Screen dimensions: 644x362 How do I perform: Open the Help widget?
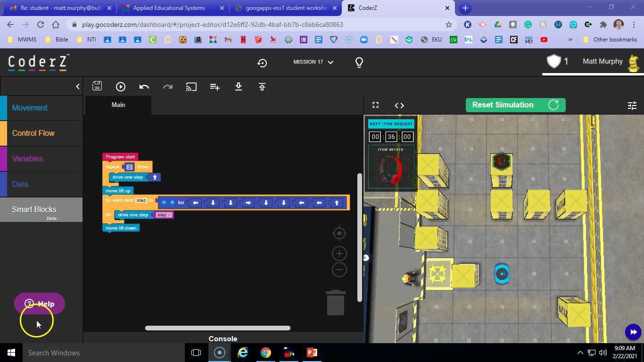click(39, 304)
